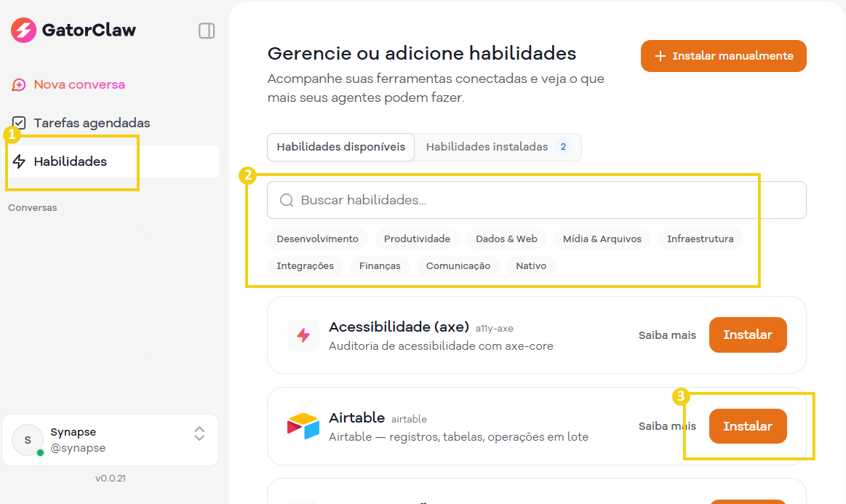The image size is (846, 504).
Task: Toggle the Finanças category filter
Action: (379, 265)
